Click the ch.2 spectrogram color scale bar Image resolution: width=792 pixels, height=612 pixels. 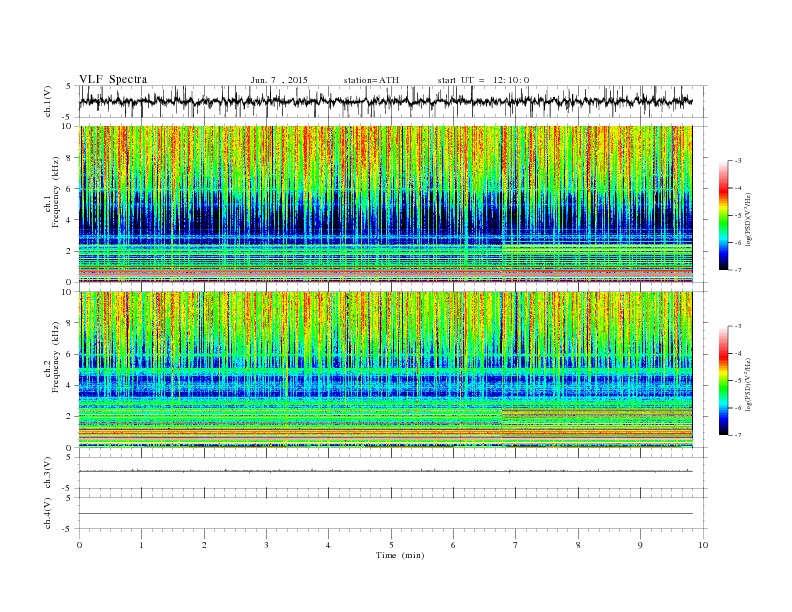pos(723,381)
